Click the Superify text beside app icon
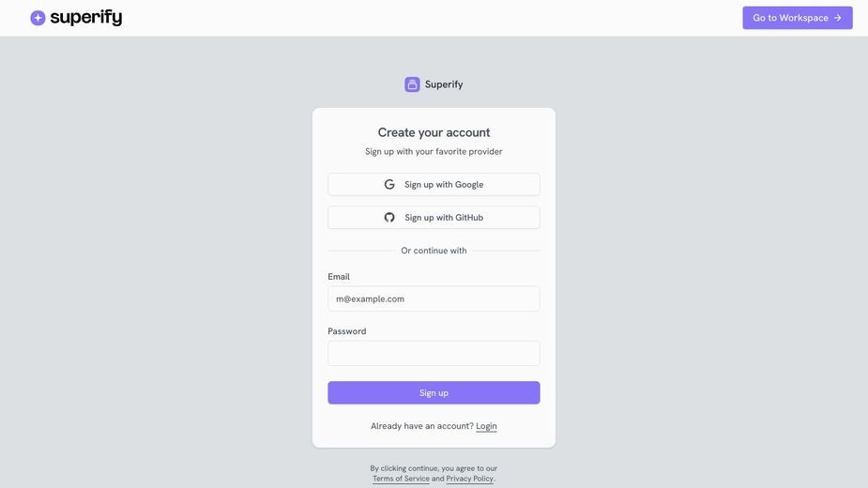This screenshot has height=488, width=868. (444, 84)
